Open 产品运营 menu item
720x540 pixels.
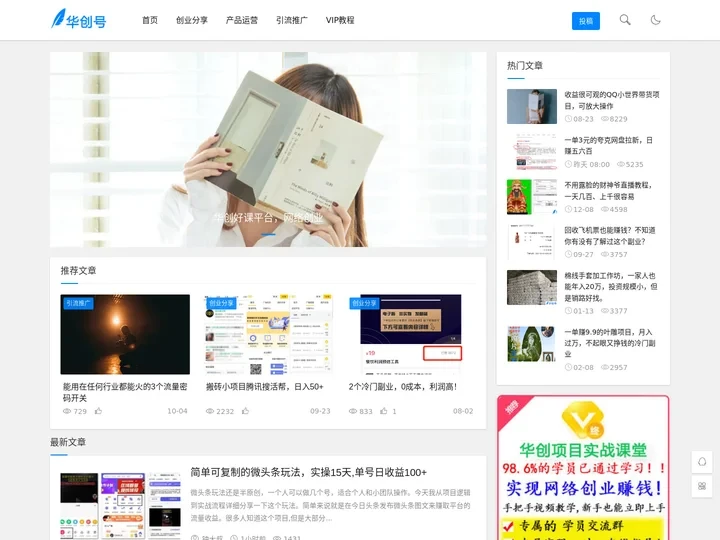[242, 20]
